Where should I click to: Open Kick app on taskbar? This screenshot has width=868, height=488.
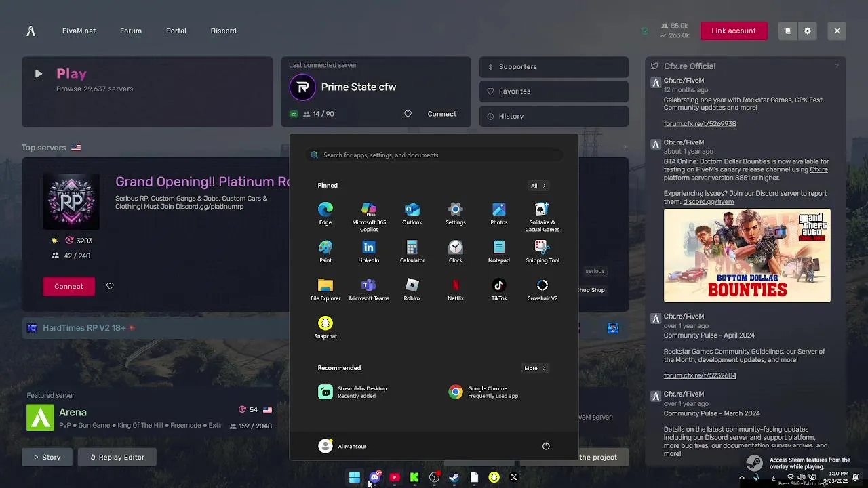coord(414,478)
